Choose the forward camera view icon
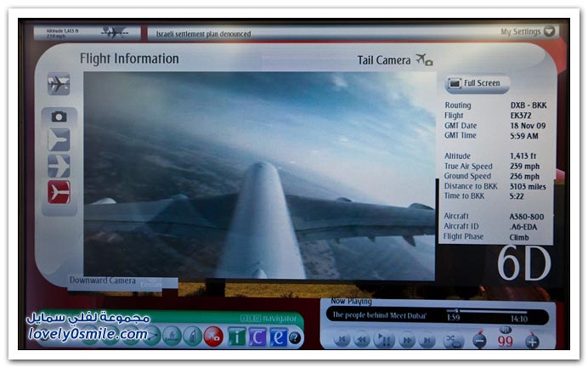Screen dimensions: 588x368 (59, 140)
